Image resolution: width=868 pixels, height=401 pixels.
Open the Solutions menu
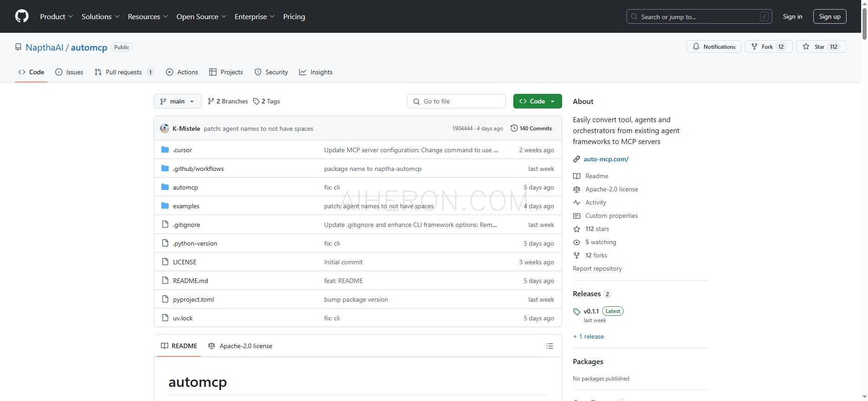point(101,16)
